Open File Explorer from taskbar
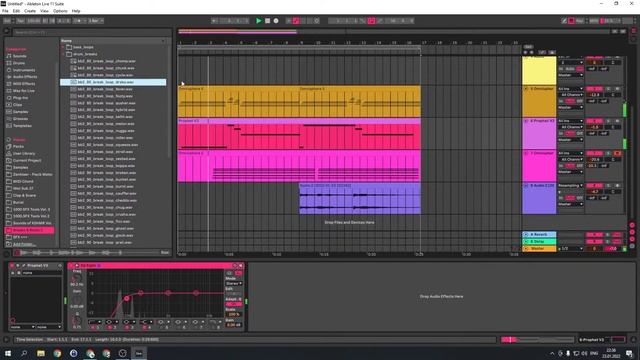640x360 pixels. [40, 353]
